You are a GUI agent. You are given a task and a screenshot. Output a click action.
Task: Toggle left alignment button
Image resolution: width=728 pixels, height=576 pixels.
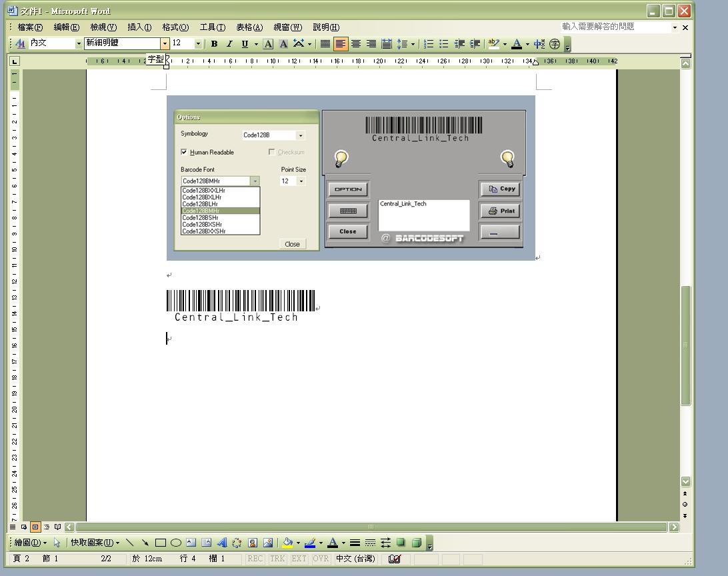click(341, 43)
